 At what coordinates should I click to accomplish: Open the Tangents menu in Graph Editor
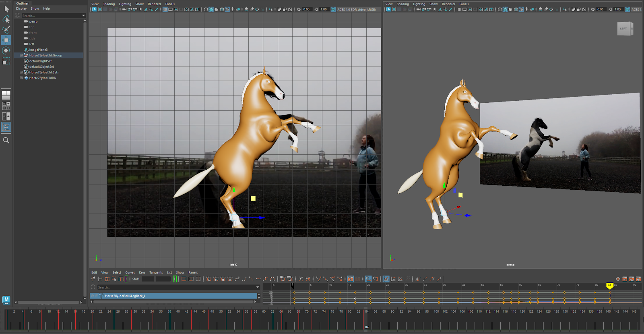(156, 272)
